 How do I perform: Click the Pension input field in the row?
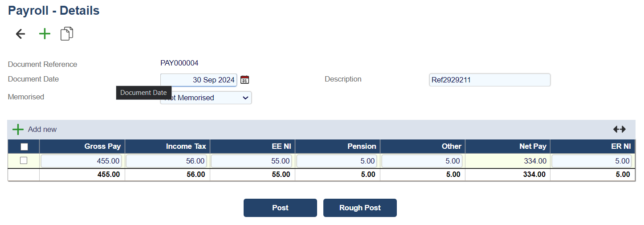[337, 161]
